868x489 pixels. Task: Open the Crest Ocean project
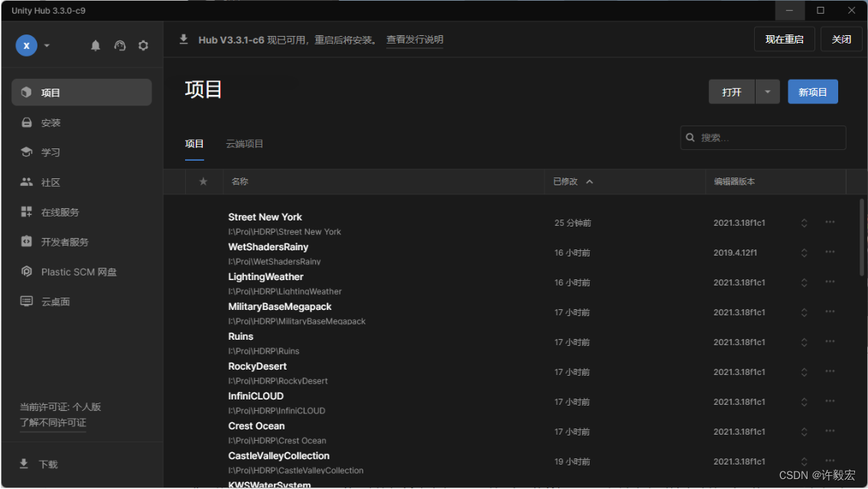[x=256, y=426]
